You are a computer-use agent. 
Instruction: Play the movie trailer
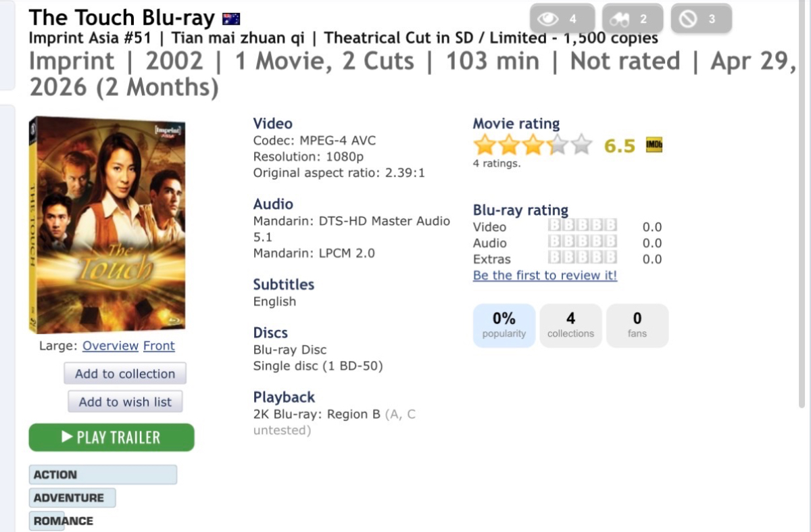point(112,437)
